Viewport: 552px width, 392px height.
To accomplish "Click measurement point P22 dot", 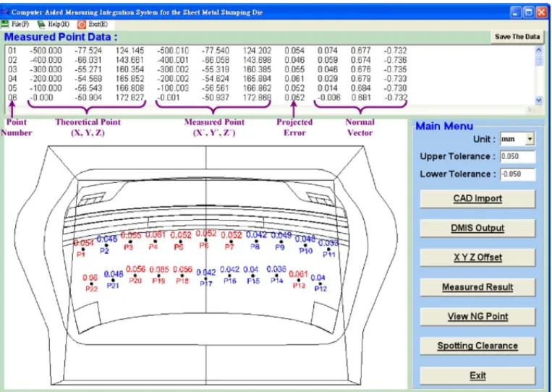I will pos(91,284).
